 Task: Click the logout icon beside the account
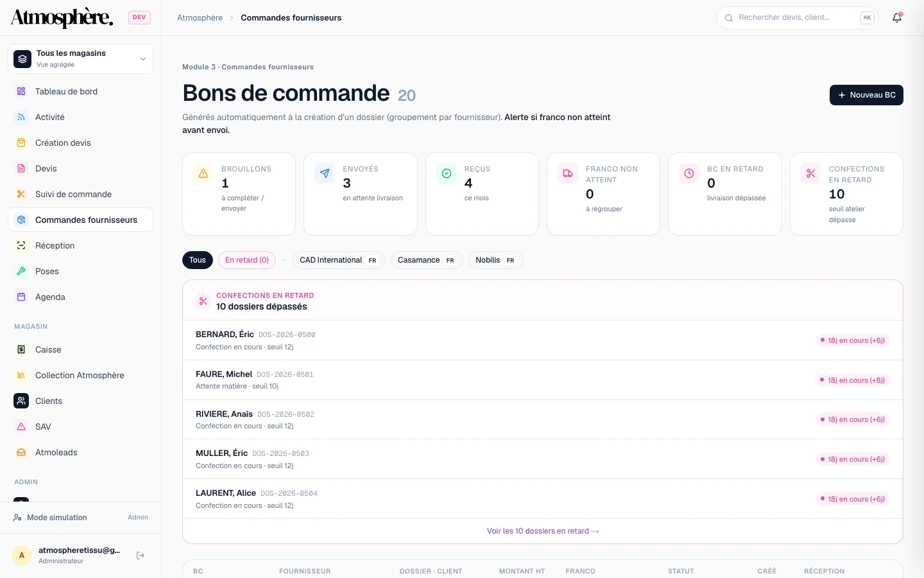[x=141, y=556]
